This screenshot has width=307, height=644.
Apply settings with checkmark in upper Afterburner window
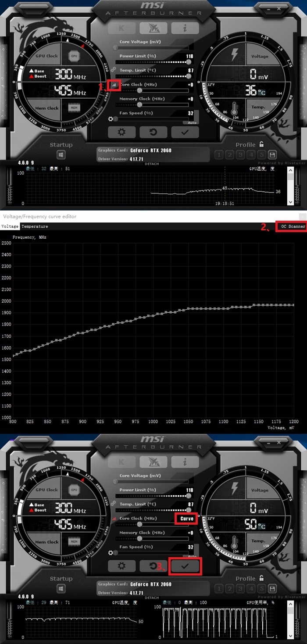(x=185, y=132)
